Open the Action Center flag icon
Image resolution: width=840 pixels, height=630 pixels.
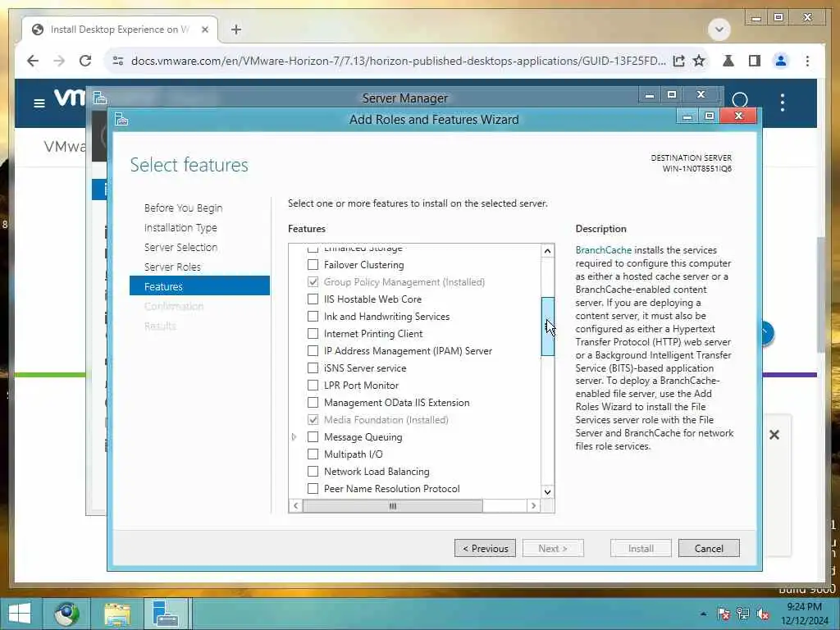pyautogui.click(x=724, y=614)
